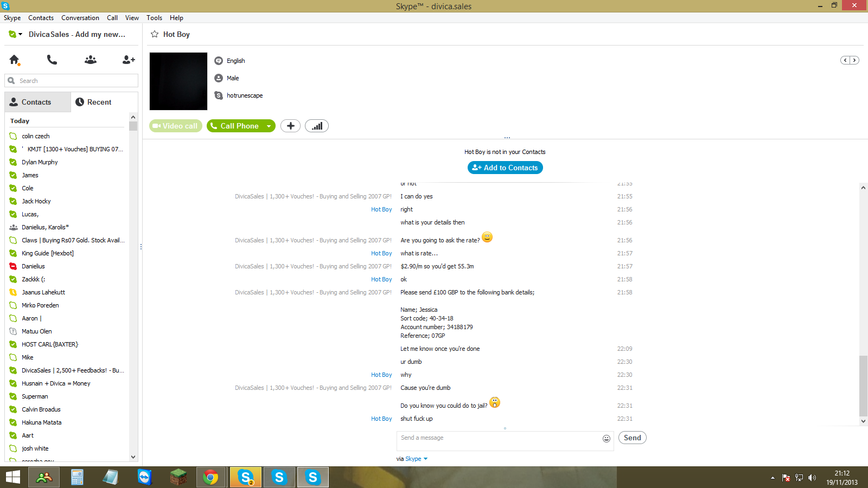This screenshot has width=868, height=488.
Task: Click the Send button
Action: point(633,438)
